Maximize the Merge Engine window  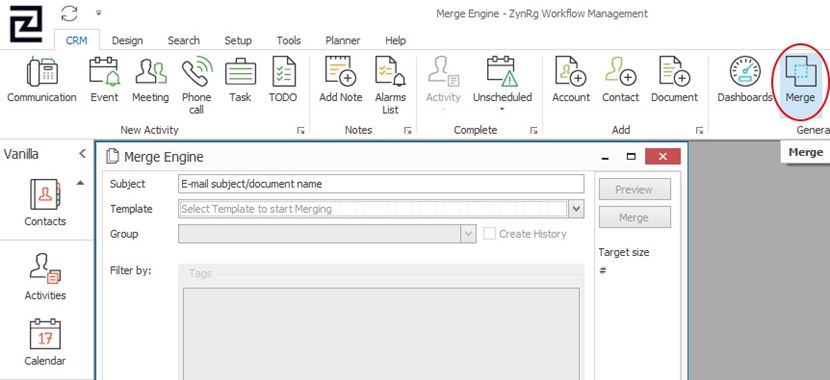[630, 157]
